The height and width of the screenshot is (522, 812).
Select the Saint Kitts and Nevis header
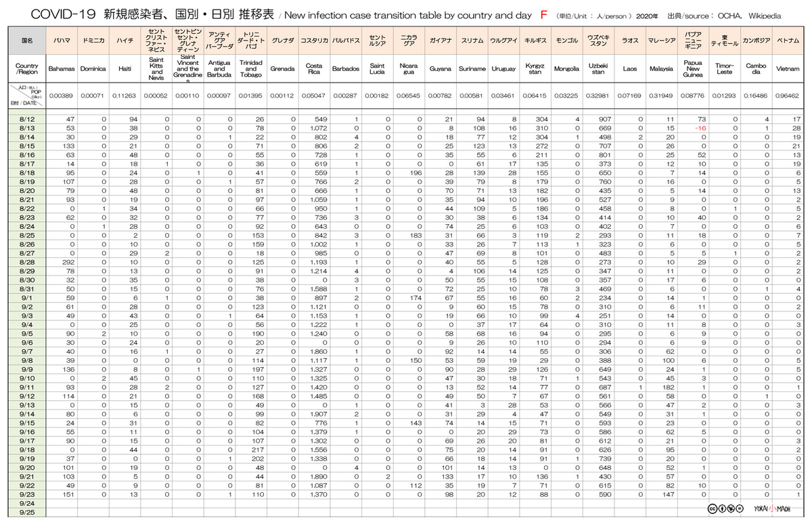156,69
